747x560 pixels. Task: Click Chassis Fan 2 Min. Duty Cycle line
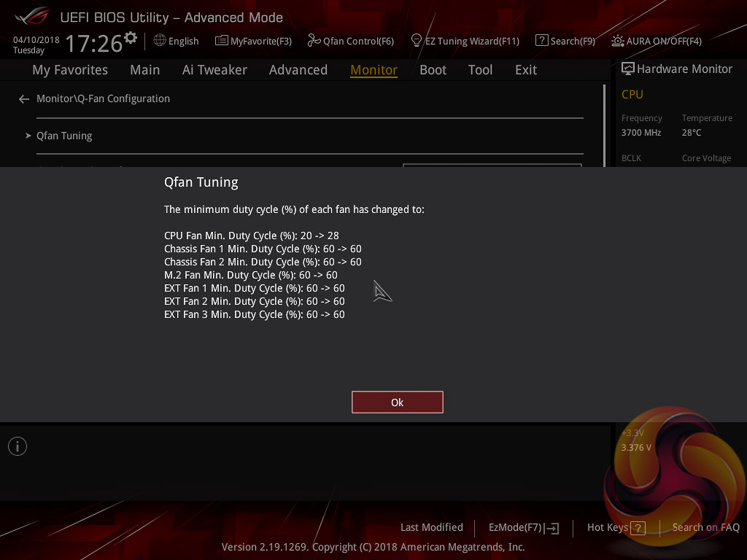(x=263, y=262)
